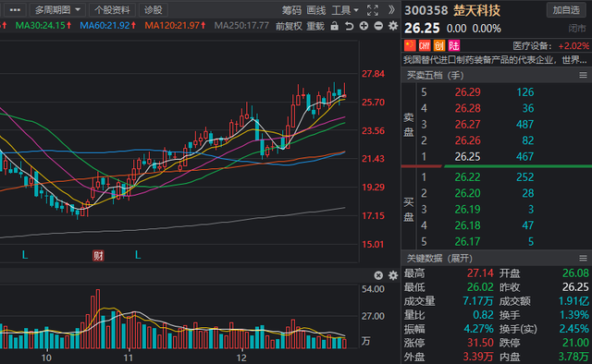Image resolution: width=592 pixels, height=364 pixels.
Task: Click the undo arrow icon
Action: point(350,26)
